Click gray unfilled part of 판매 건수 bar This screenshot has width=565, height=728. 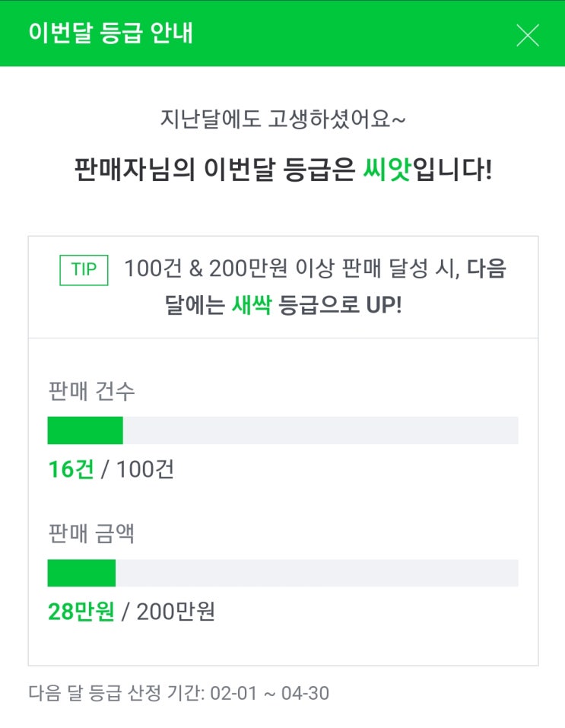tap(319, 431)
